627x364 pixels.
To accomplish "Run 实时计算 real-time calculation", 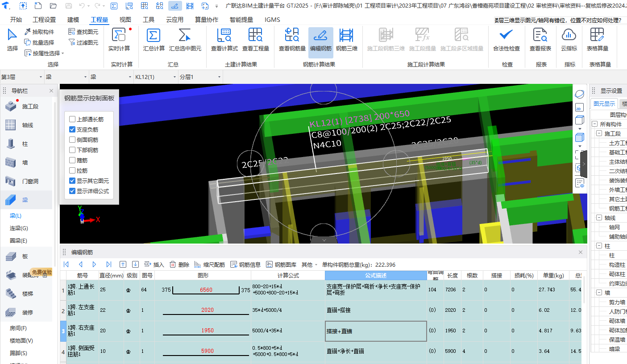I will (119, 40).
